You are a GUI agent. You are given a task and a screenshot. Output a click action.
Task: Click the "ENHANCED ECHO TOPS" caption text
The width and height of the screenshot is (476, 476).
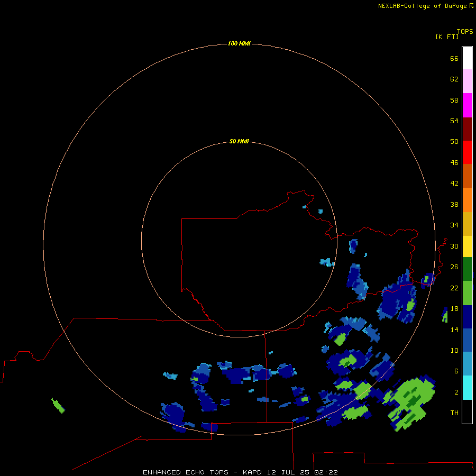click(186, 472)
